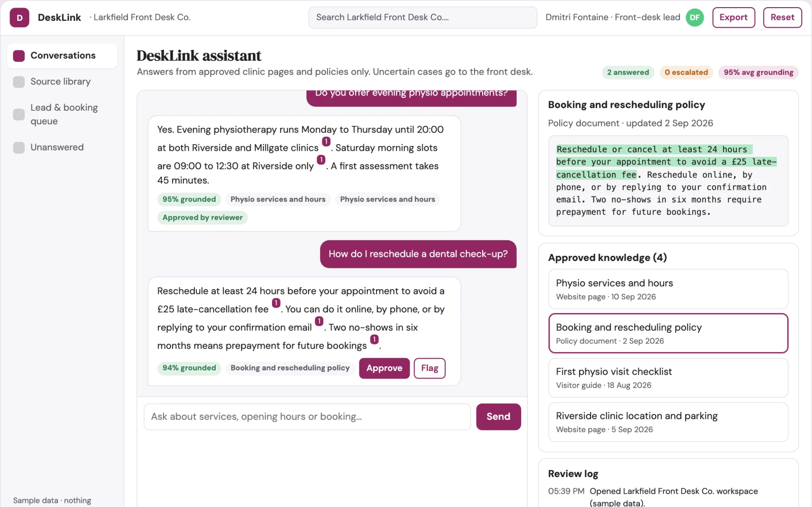Go to Source library
The width and height of the screenshot is (812, 507).
pyautogui.click(x=62, y=82)
